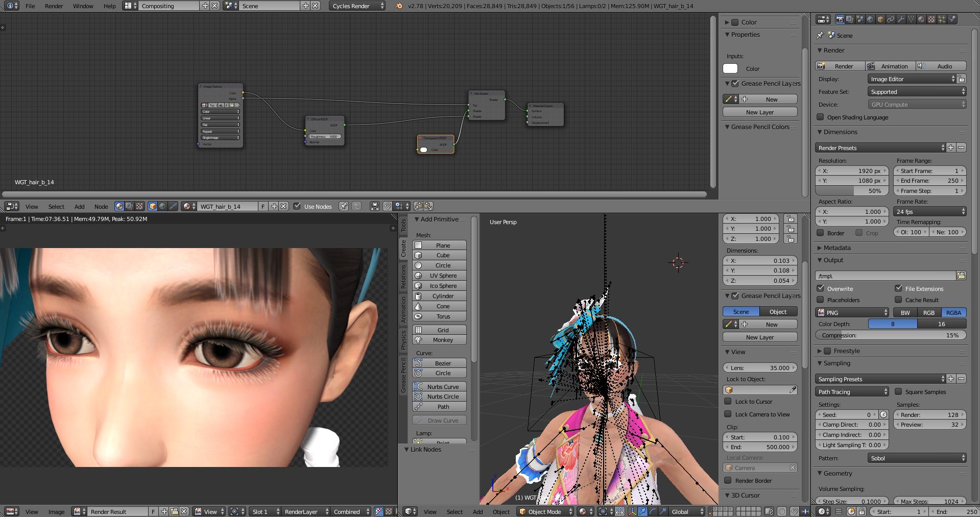The image size is (980, 517).
Task: Enable Open Shading Language checkbox
Action: [820, 117]
